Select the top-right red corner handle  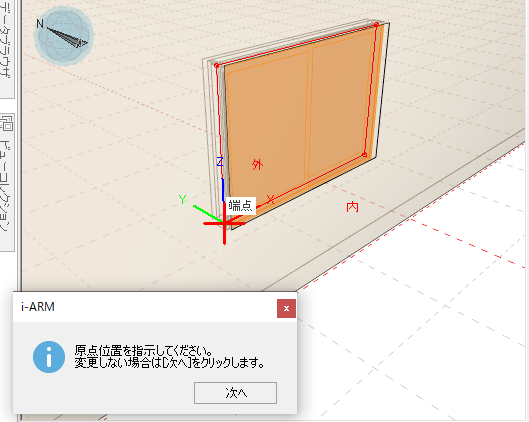coord(377,25)
